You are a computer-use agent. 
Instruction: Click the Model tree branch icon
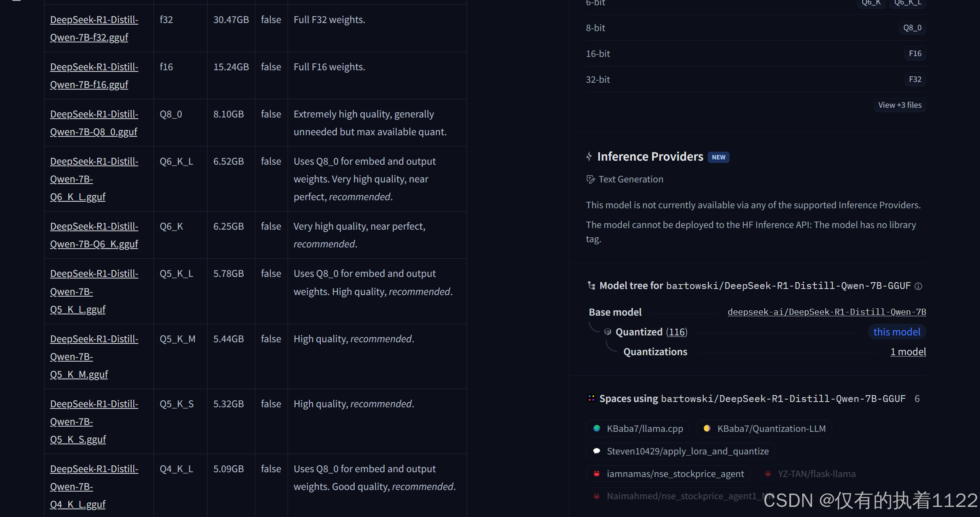pyautogui.click(x=591, y=286)
